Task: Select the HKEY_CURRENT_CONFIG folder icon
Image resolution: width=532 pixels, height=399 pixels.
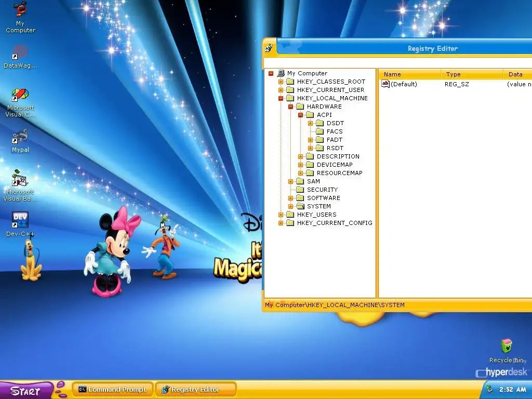Action: [290, 223]
